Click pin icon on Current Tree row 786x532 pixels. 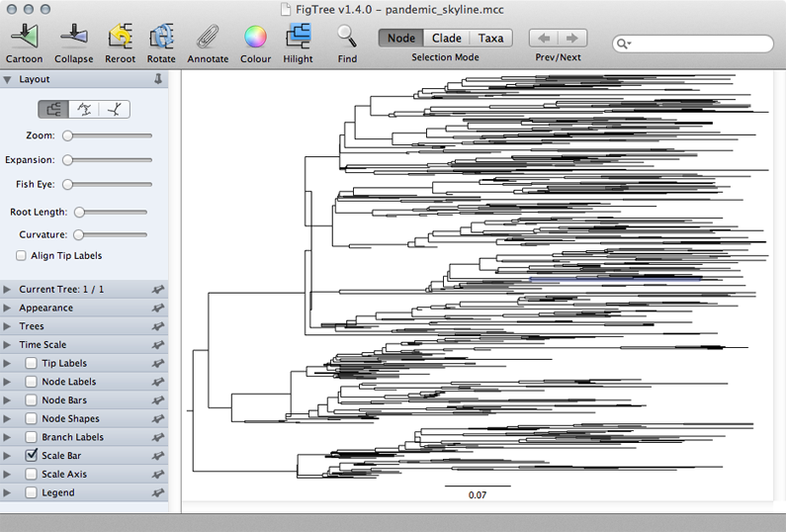(158, 290)
